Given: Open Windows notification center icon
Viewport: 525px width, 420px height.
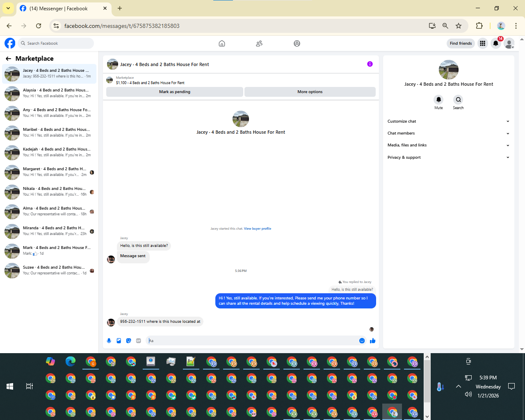Looking at the screenshot, I should click(511, 386).
